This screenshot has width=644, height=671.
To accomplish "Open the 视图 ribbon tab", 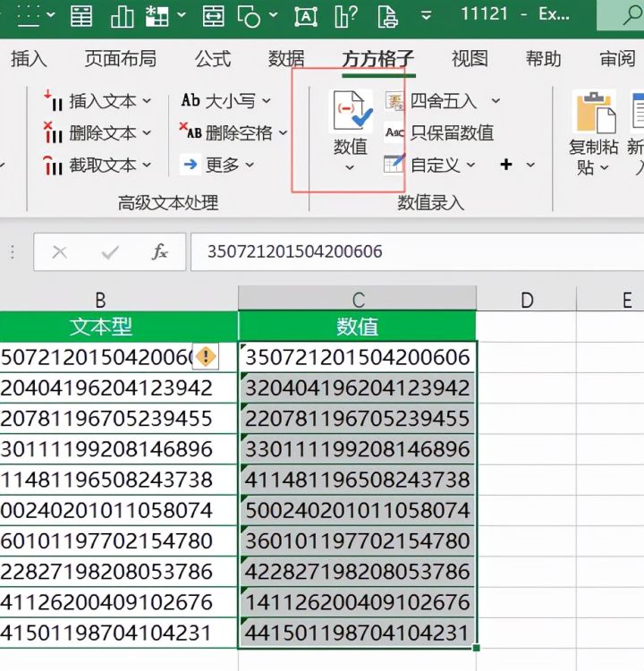I will click(470, 59).
